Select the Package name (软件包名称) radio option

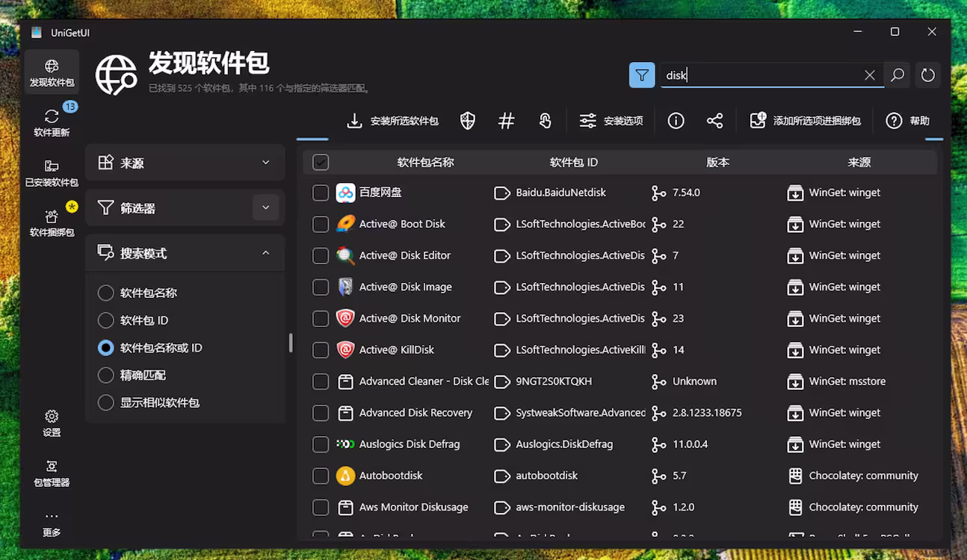click(x=139, y=293)
